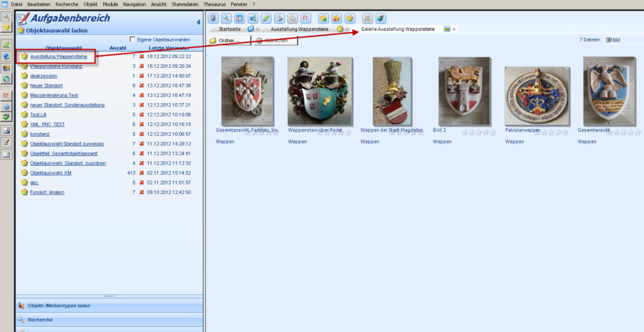Open the Objektauswahl Standort zuweisen link
Image resolution: width=644 pixels, height=332 pixels.
click(67, 144)
